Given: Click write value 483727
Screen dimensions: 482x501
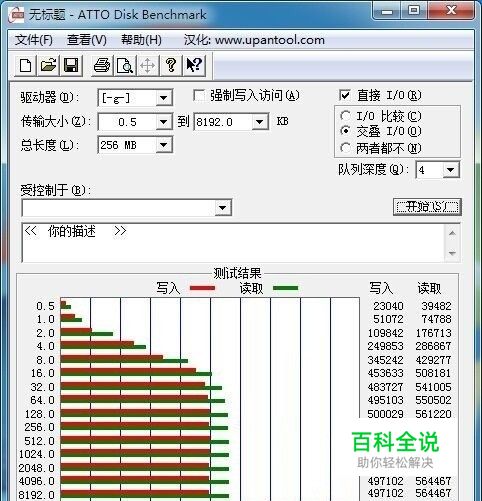Looking at the screenshot, I should [385, 387].
